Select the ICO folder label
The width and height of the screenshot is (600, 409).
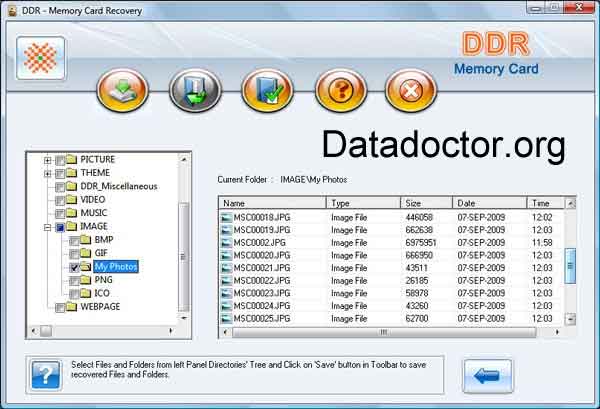[102, 293]
